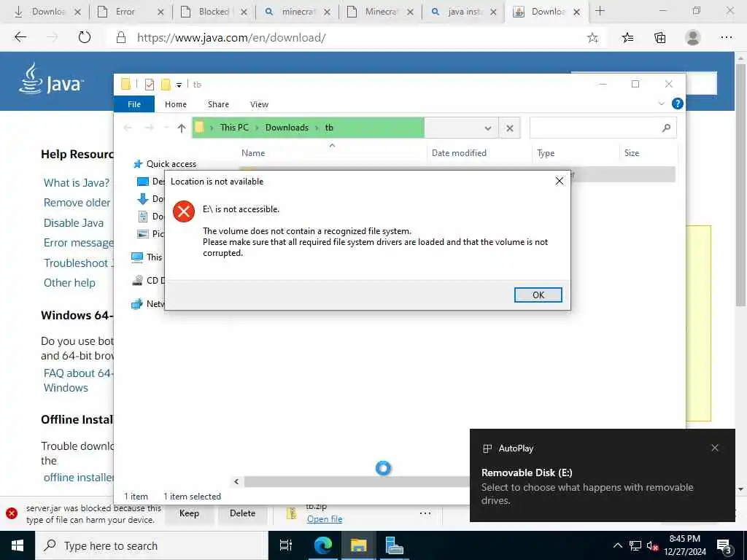Click the Up arrow in File Explorer

(181, 128)
